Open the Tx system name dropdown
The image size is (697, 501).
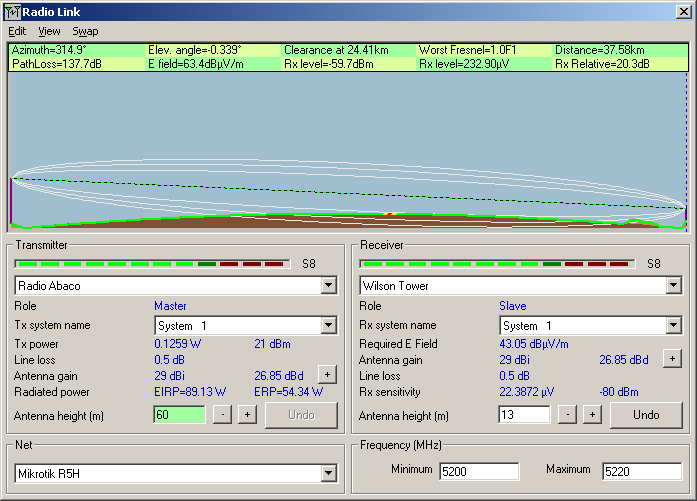point(328,326)
